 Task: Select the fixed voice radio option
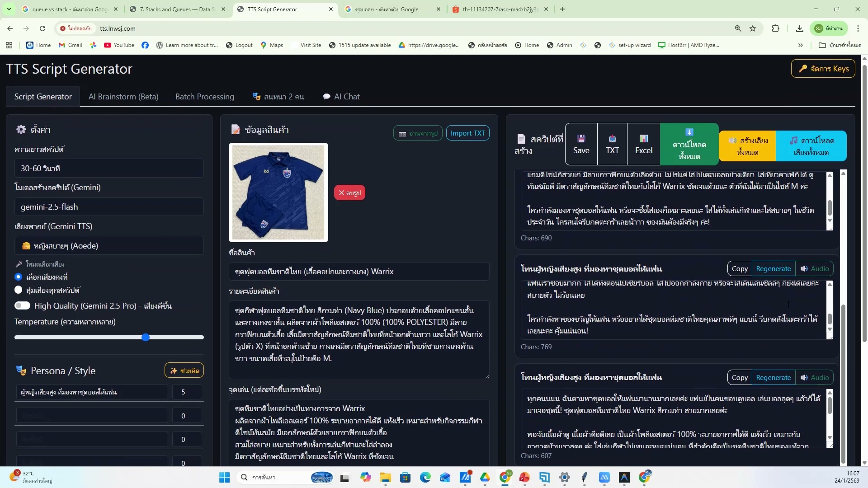pos(19,277)
